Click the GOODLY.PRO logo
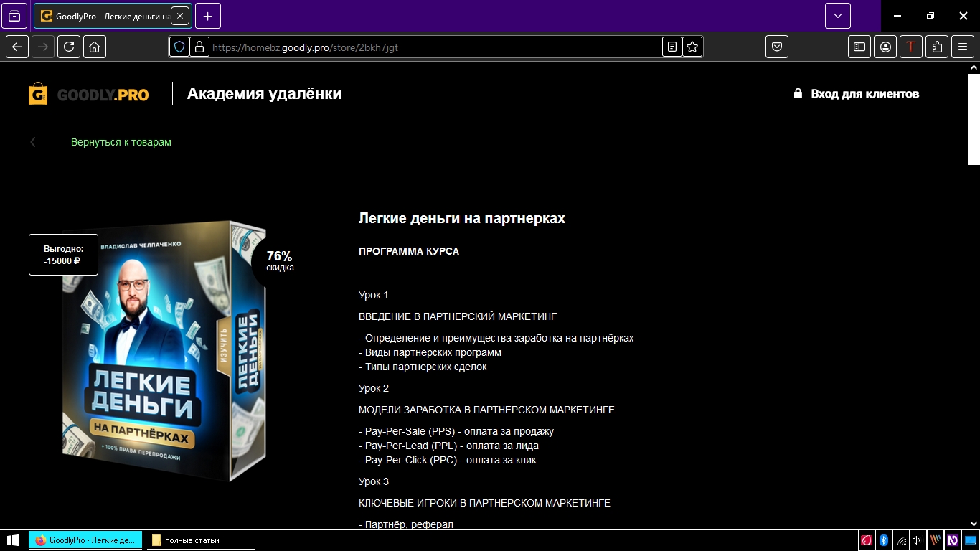980x551 pixels. pyautogui.click(x=89, y=94)
